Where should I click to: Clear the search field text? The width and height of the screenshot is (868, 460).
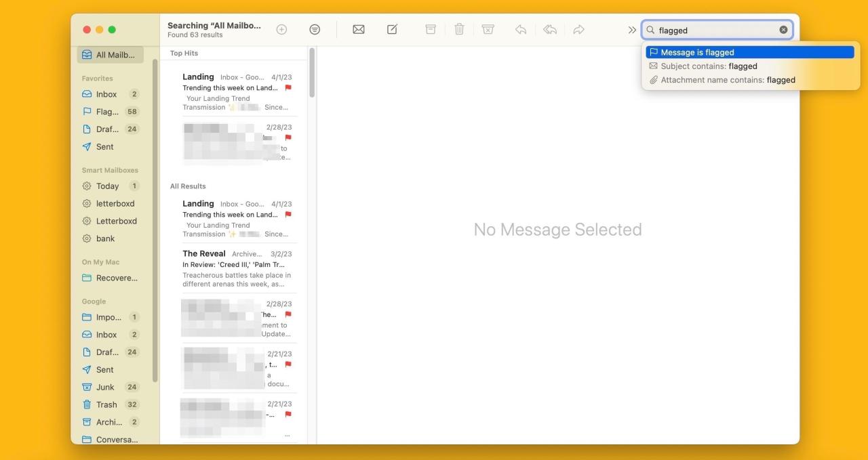(x=784, y=30)
